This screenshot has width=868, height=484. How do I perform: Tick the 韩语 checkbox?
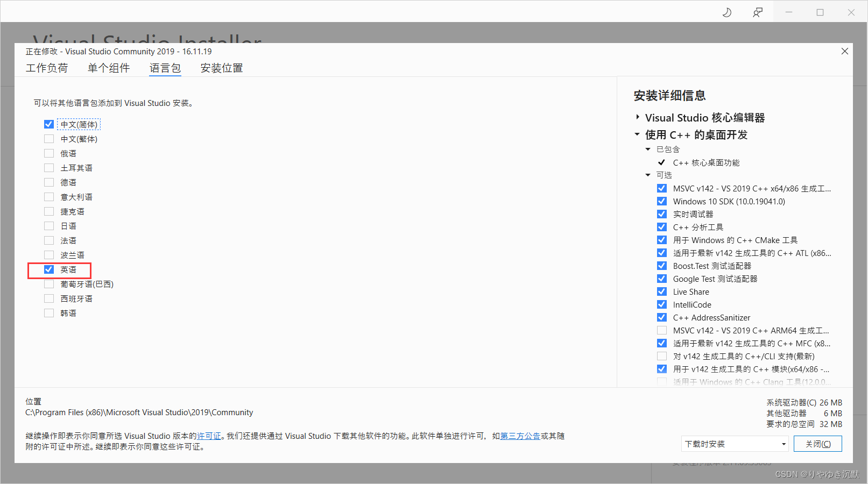click(x=49, y=313)
